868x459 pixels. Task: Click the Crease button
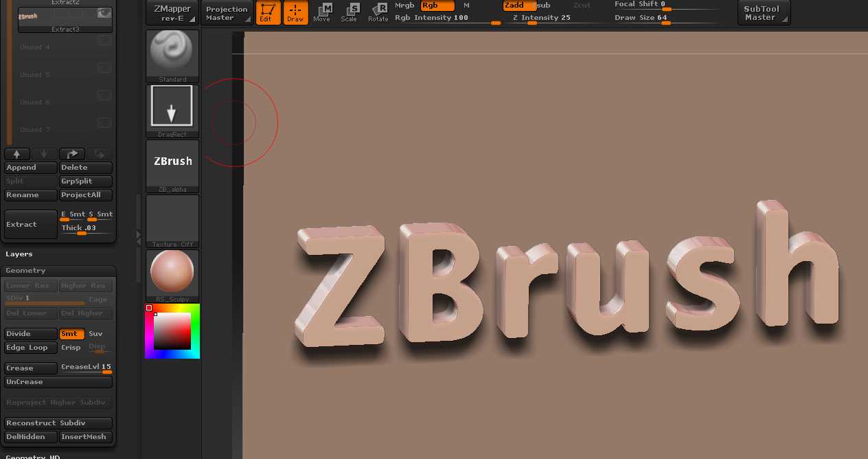click(x=31, y=368)
